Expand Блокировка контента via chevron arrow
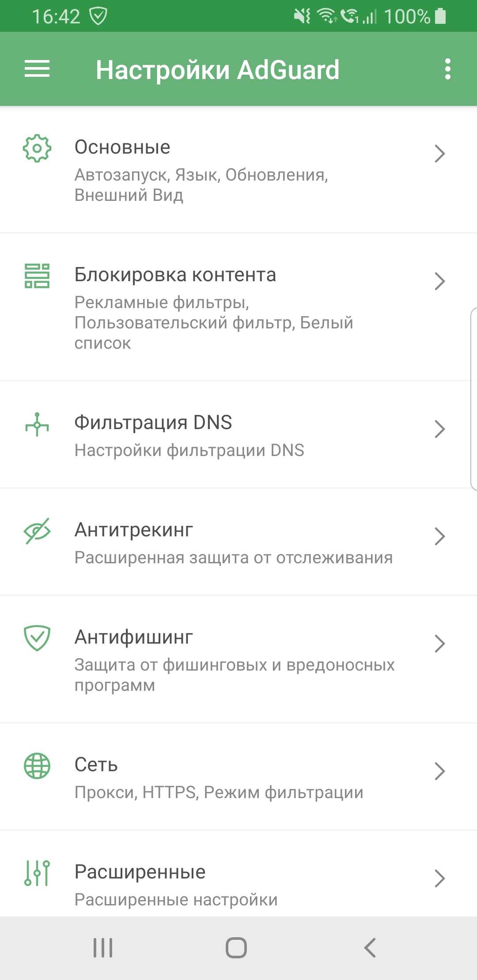 click(x=439, y=281)
